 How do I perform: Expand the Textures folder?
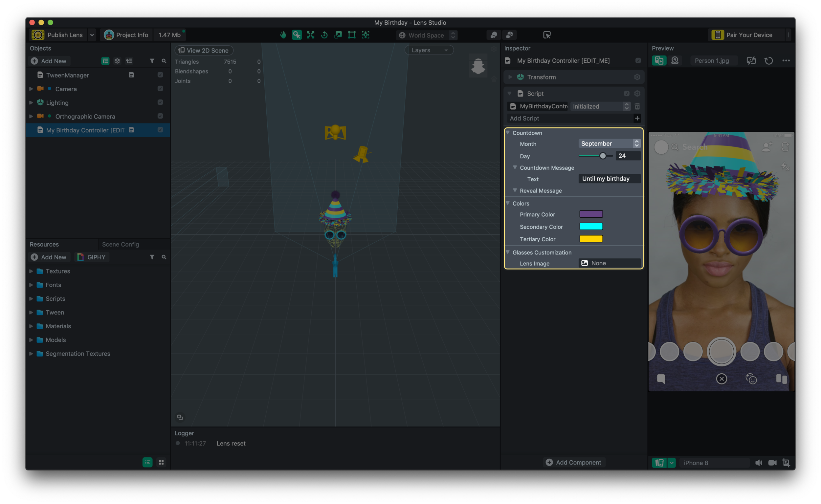pos(31,271)
